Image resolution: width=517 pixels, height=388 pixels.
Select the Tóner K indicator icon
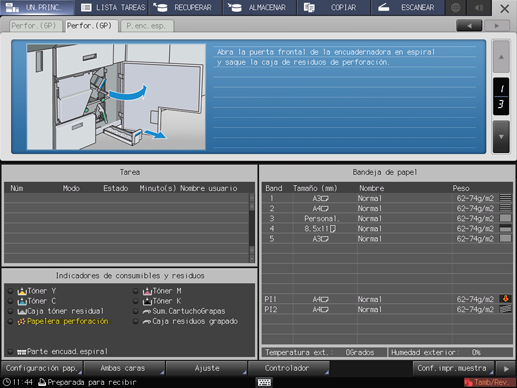[x=147, y=301]
